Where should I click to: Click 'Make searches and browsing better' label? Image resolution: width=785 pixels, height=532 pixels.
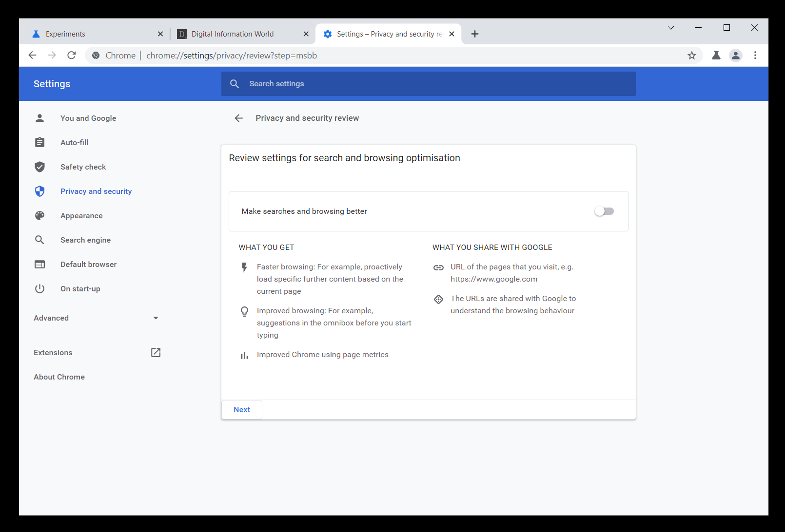click(304, 211)
